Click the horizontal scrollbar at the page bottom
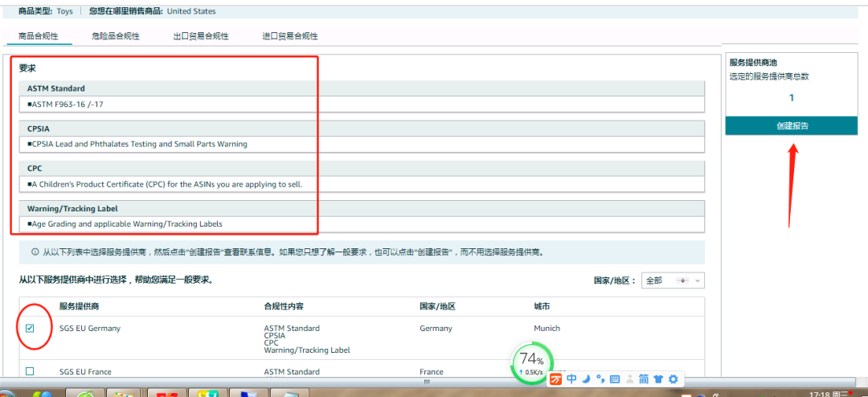868x397 pixels. click(x=426, y=382)
